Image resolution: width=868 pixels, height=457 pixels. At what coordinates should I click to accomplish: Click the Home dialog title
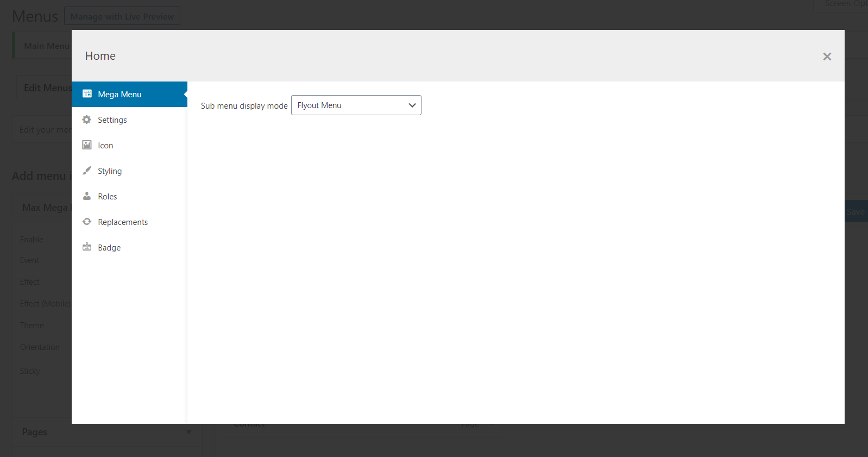coord(100,56)
